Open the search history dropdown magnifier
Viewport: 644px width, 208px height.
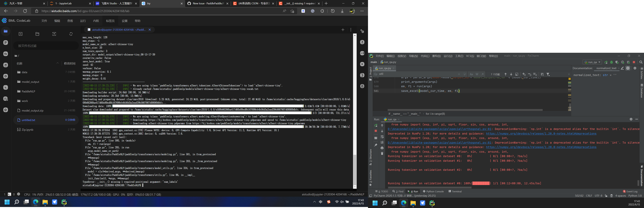375,74
